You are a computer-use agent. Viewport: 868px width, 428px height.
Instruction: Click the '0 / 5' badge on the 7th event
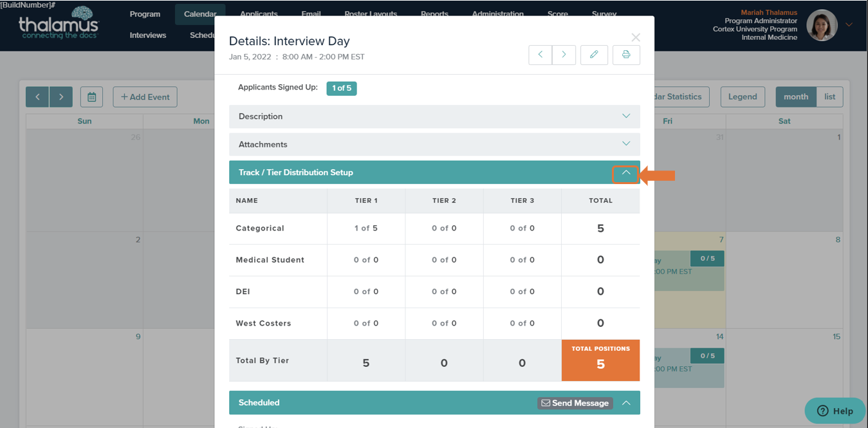click(x=707, y=259)
